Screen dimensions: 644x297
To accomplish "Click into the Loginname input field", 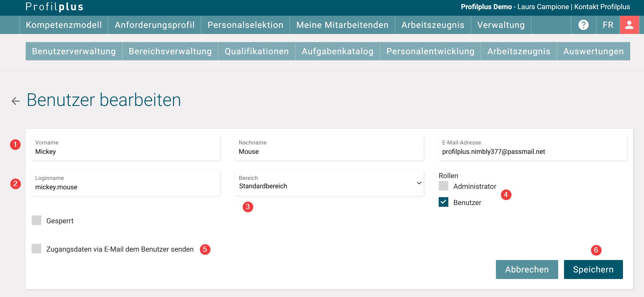I will 126,187.
